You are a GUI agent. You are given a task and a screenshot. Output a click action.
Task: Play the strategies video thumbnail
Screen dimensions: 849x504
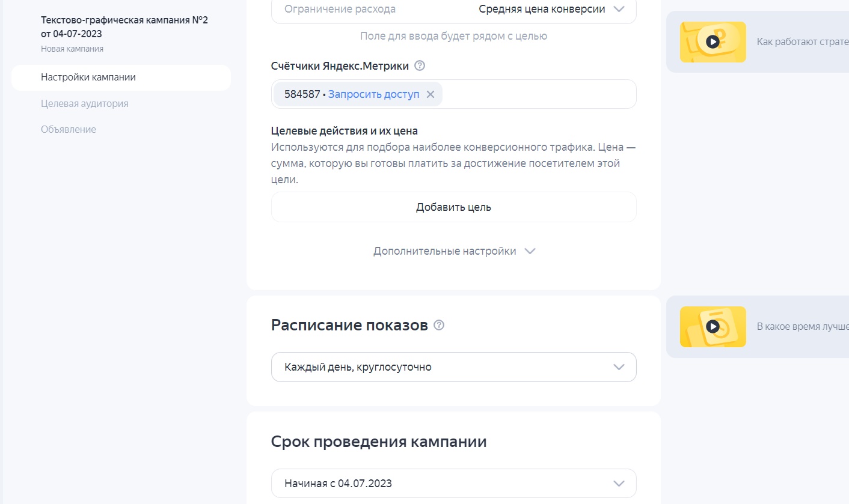coord(713,42)
